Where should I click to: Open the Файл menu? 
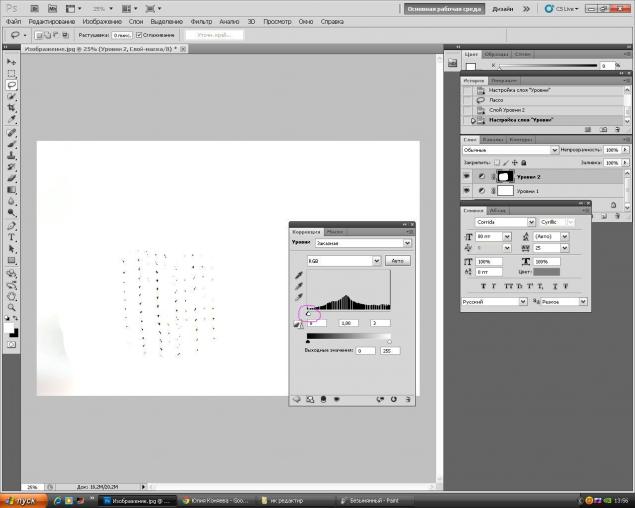point(13,21)
